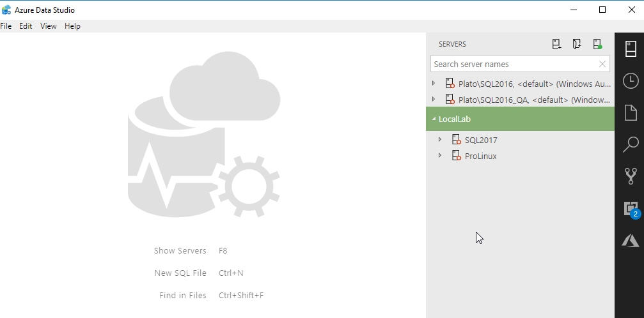The image size is (644, 318).
Task: Open the Source Control branch icon
Action: coord(631,176)
